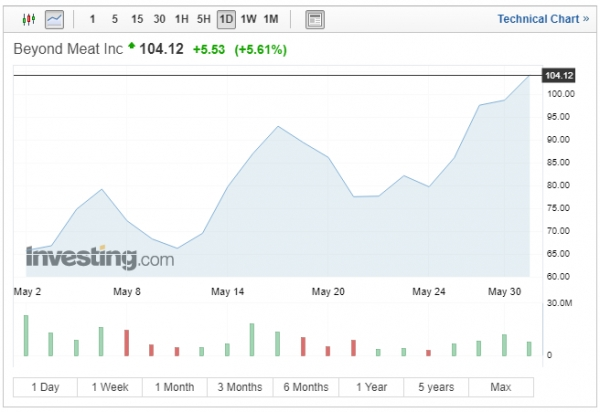This screenshot has height=412, width=600.
Task: Click the 104.12 price label on axis
Action: click(x=558, y=76)
